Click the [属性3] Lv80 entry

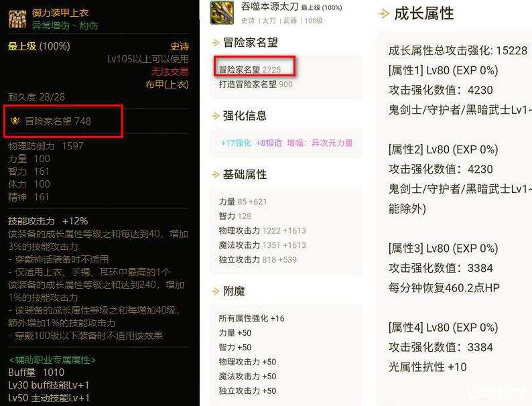[x=444, y=249]
